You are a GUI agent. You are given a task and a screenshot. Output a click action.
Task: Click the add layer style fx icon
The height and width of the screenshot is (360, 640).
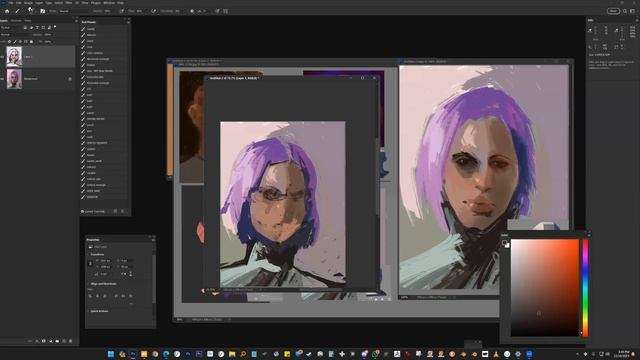tap(37, 341)
